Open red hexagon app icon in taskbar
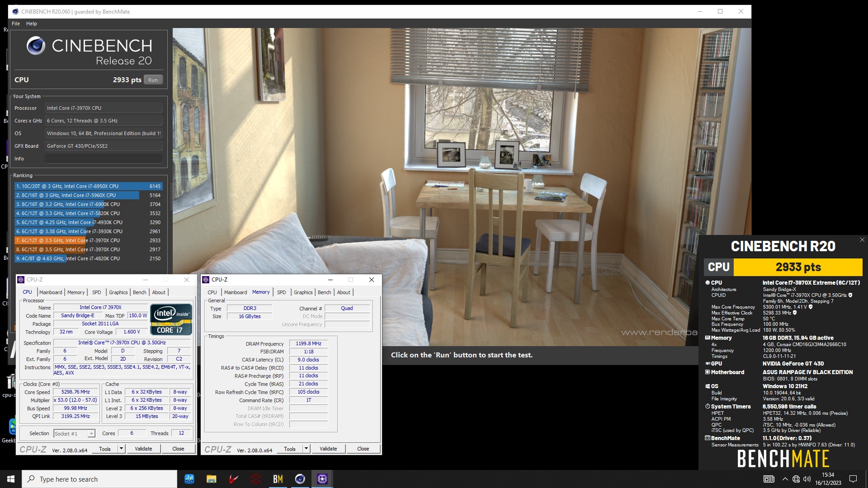Image resolution: width=868 pixels, height=488 pixels. coord(256,479)
